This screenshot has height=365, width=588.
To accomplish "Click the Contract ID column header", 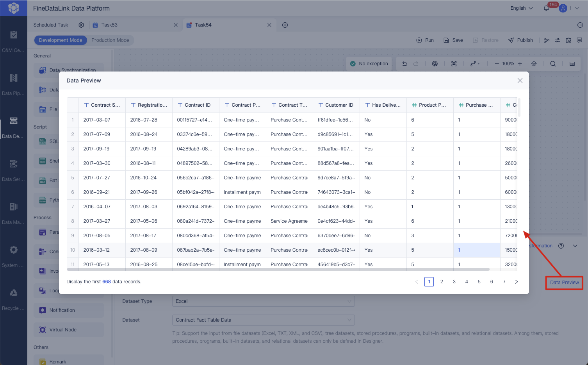I will coord(196,105).
